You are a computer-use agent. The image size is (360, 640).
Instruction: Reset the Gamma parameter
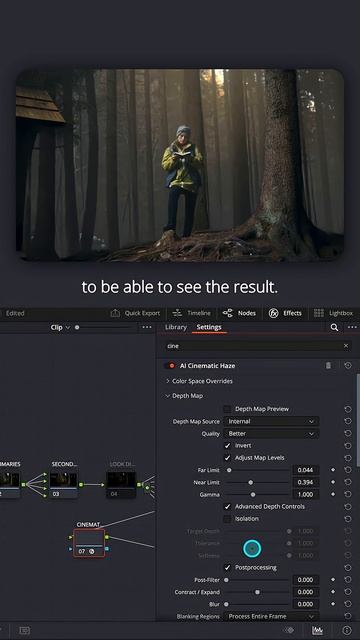tap(348, 494)
